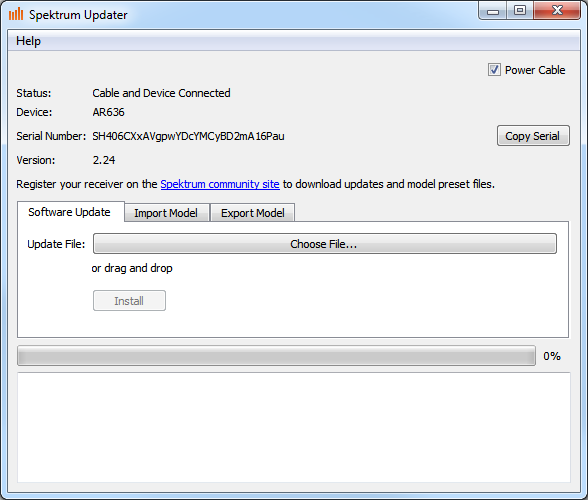
Task: Open the Spektrum community site link
Action: 220,184
